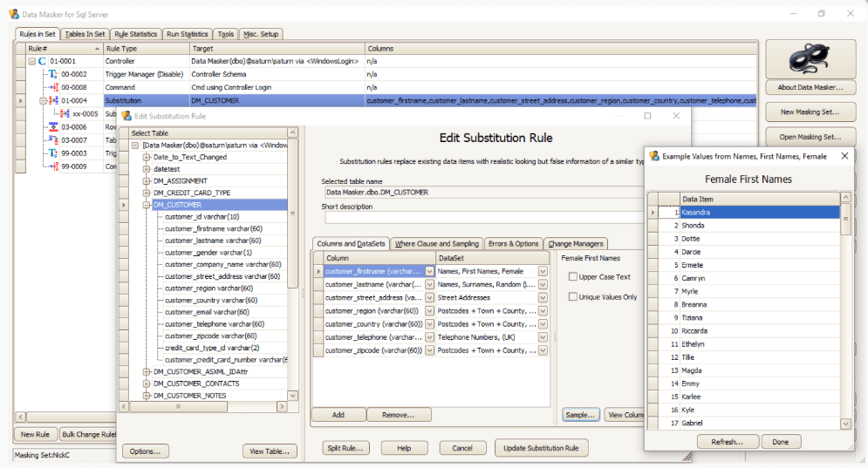Click the Help button in the dialog

[404, 448]
